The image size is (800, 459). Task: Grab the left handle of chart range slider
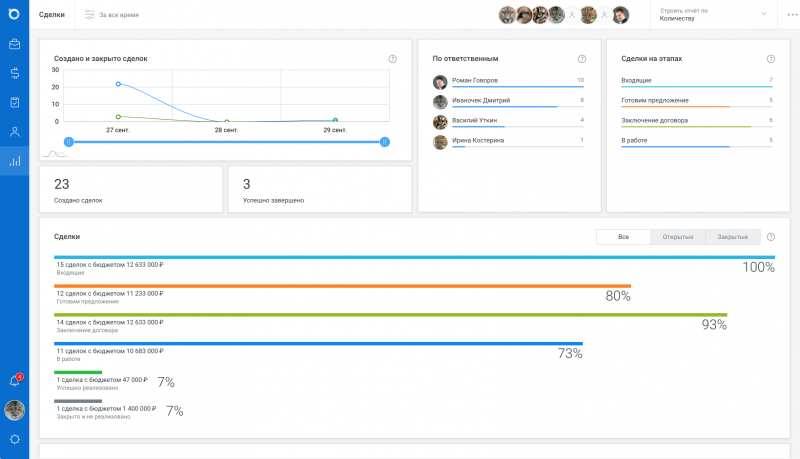(68, 142)
